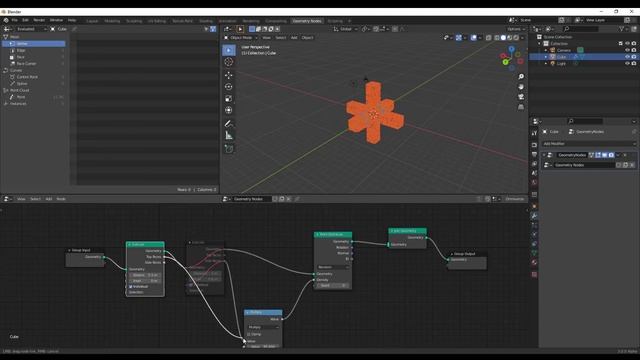640x360 pixels.
Task: Toggle viewport overlays button
Action: pyautogui.click(x=473, y=38)
